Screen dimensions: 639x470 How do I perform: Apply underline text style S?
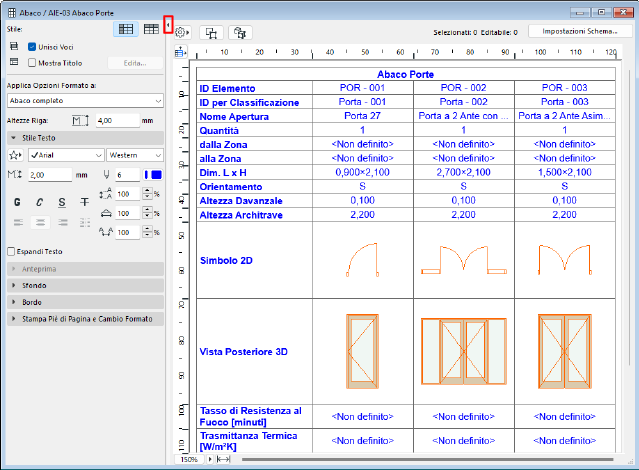pos(62,201)
